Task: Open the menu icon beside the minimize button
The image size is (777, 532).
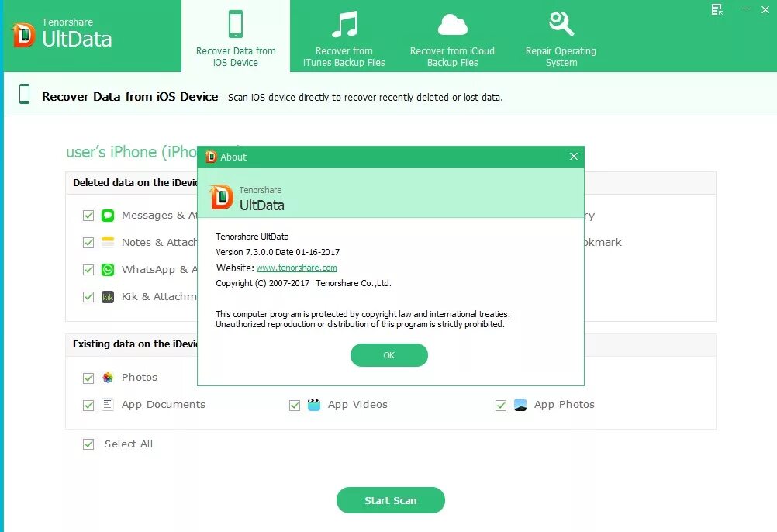Action: [717, 9]
